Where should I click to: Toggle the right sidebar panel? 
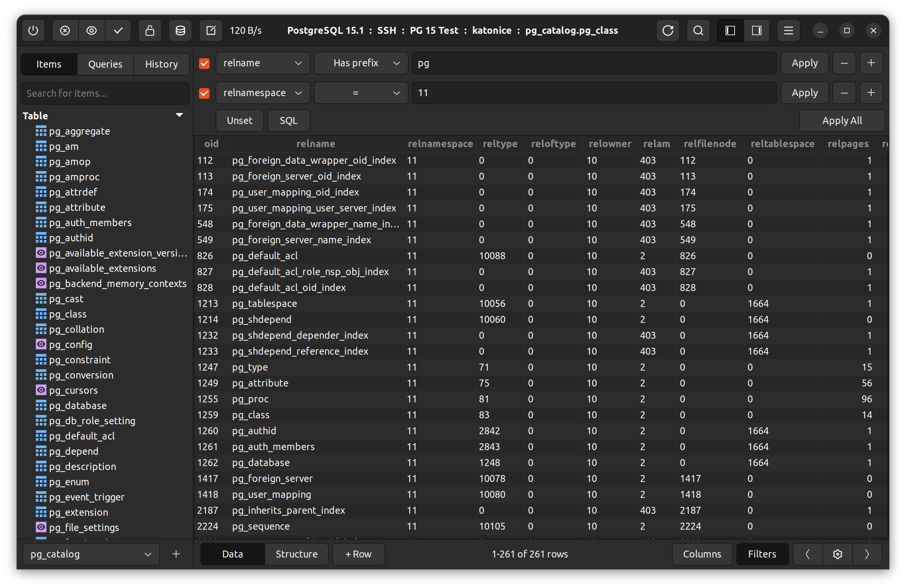click(756, 30)
